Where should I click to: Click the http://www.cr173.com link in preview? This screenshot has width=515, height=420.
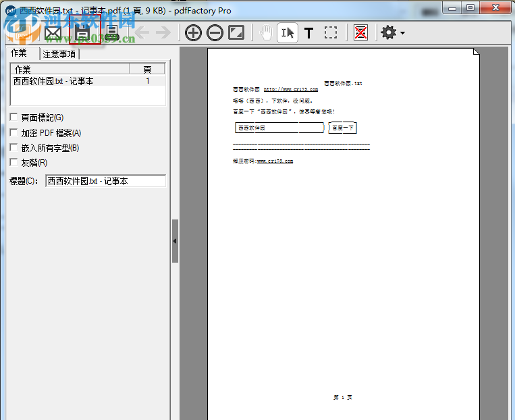coord(291,89)
